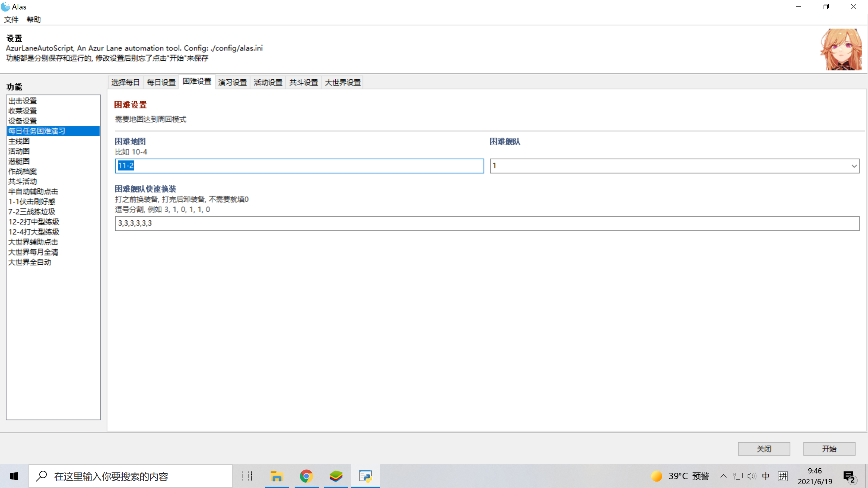868x488 pixels.
Task: Switch to 选择每日 tab
Action: 125,82
